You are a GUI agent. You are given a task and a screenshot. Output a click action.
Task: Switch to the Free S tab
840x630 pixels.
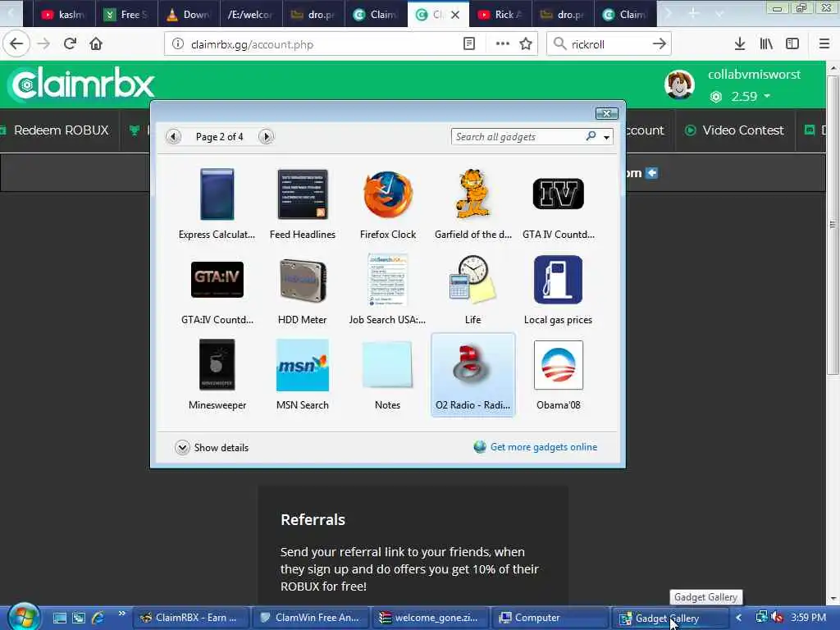click(x=126, y=15)
